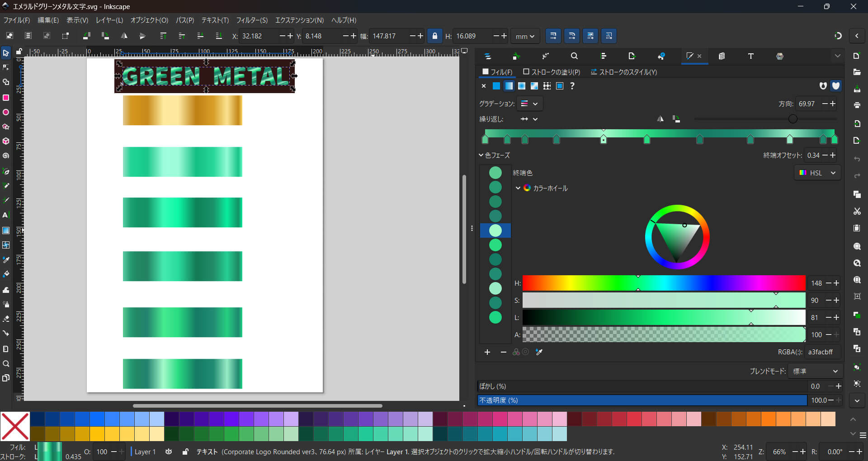Open the Layer 1 selector in status bar

[x=145, y=452]
